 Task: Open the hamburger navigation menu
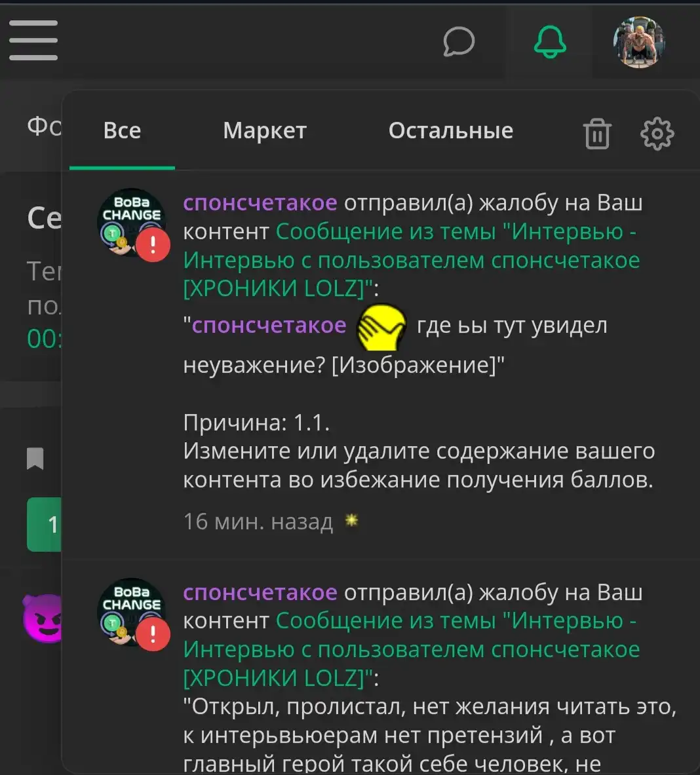33,40
